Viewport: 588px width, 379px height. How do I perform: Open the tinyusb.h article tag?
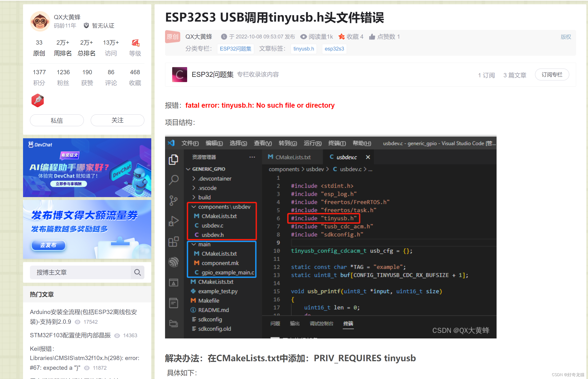click(303, 49)
